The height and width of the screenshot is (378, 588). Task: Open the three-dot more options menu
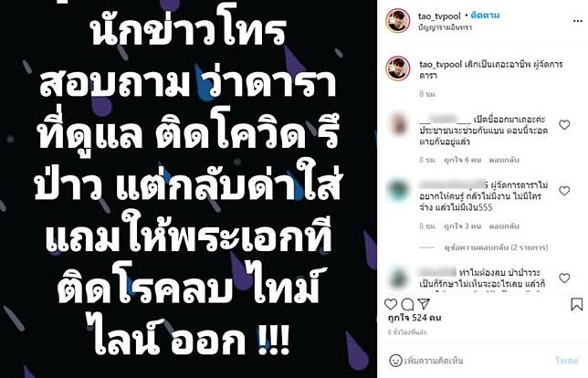578,21
